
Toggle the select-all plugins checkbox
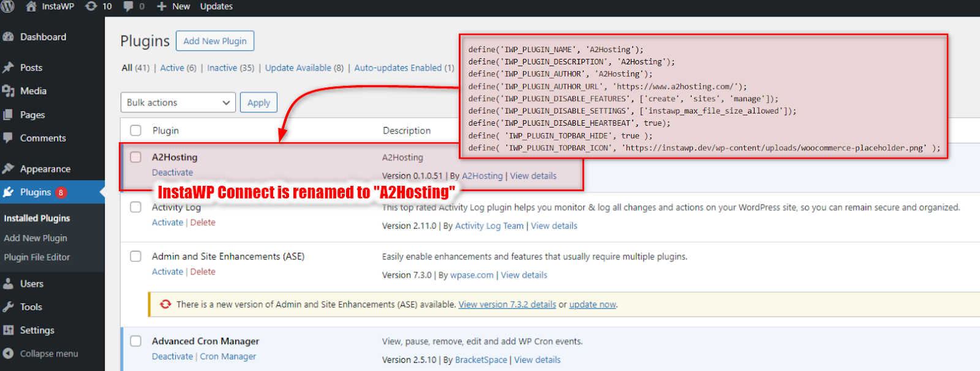tap(136, 131)
